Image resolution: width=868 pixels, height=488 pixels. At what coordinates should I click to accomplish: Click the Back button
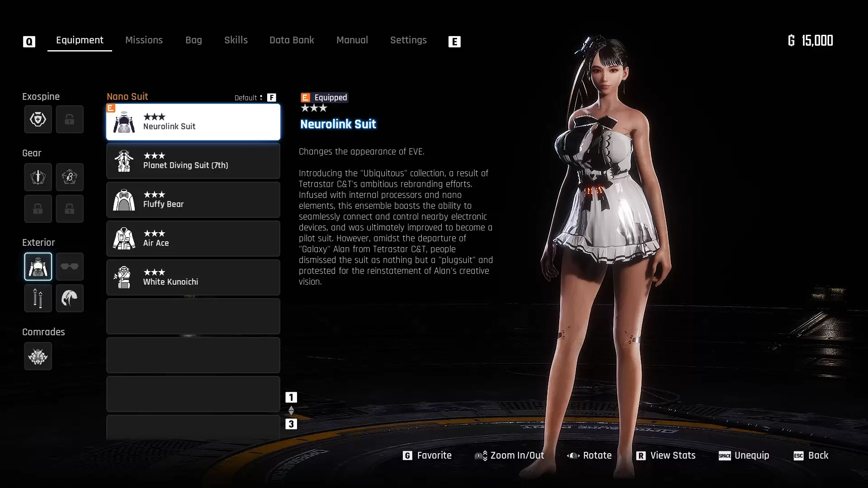[x=818, y=455]
